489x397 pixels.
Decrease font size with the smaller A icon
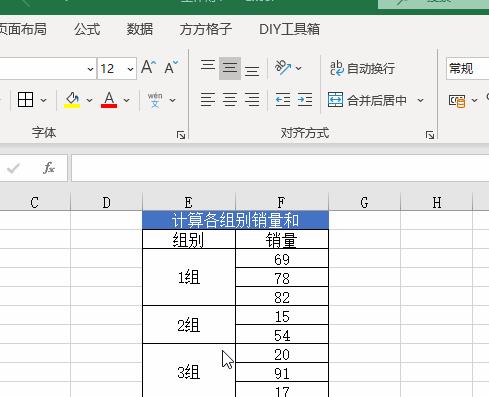(x=171, y=68)
